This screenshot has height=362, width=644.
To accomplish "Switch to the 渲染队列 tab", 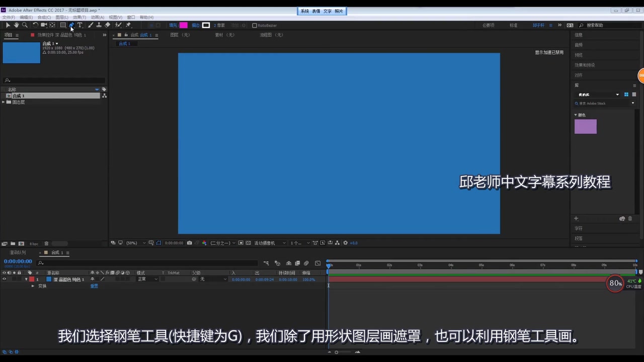I will pos(18,252).
